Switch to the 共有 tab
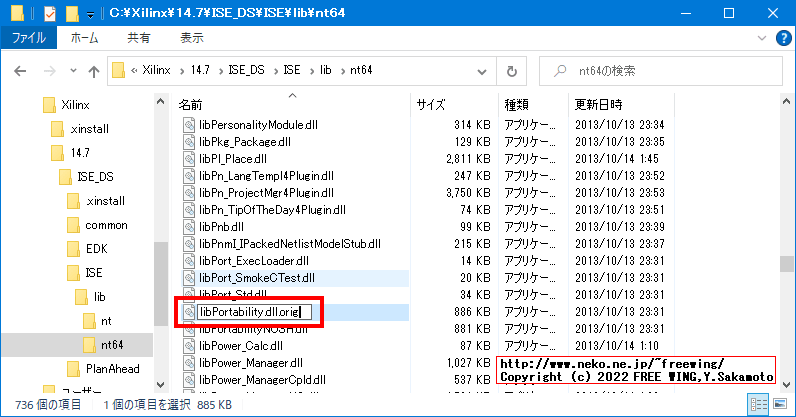Viewport: 796px width, 417px height. pos(139,38)
